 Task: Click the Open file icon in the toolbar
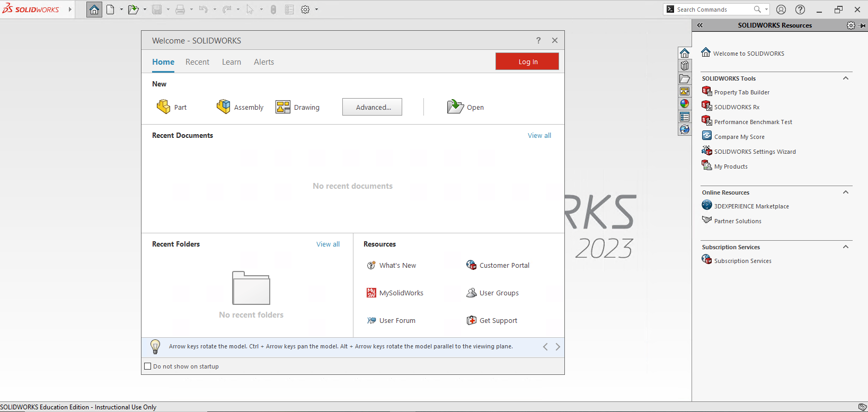[x=133, y=10]
